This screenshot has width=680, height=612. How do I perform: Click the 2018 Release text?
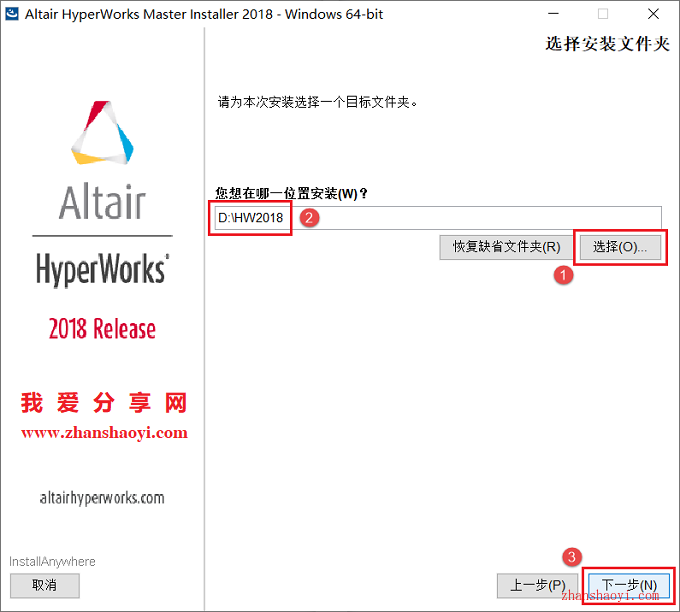coord(102,329)
